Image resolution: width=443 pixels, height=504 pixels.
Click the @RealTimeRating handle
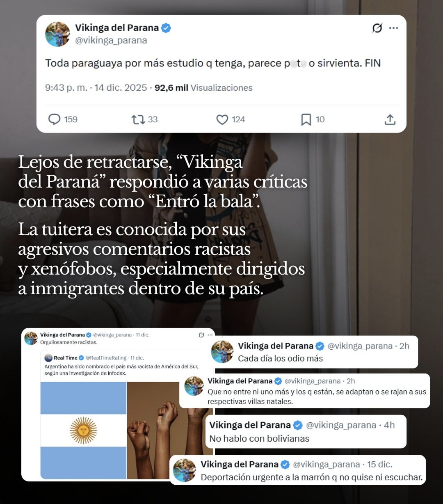pyautogui.click(x=107, y=358)
